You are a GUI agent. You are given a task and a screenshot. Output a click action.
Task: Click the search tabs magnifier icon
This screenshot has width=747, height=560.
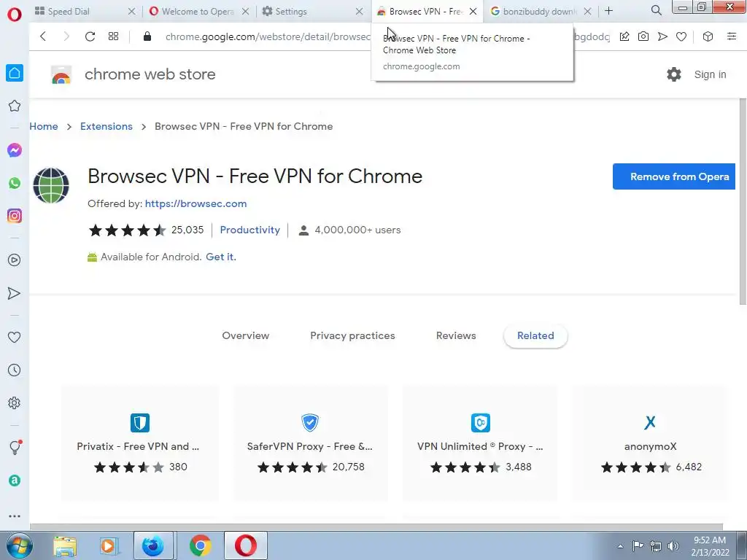[656, 10]
